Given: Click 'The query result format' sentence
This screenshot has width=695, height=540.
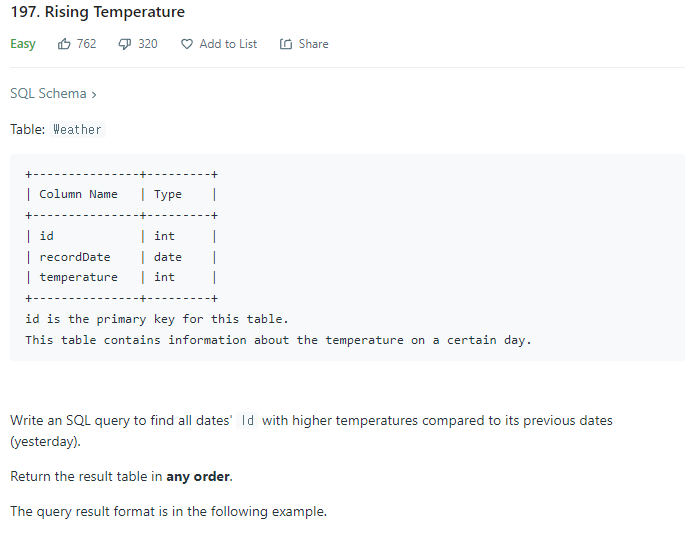Looking at the screenshot, I should pos(167,511).
